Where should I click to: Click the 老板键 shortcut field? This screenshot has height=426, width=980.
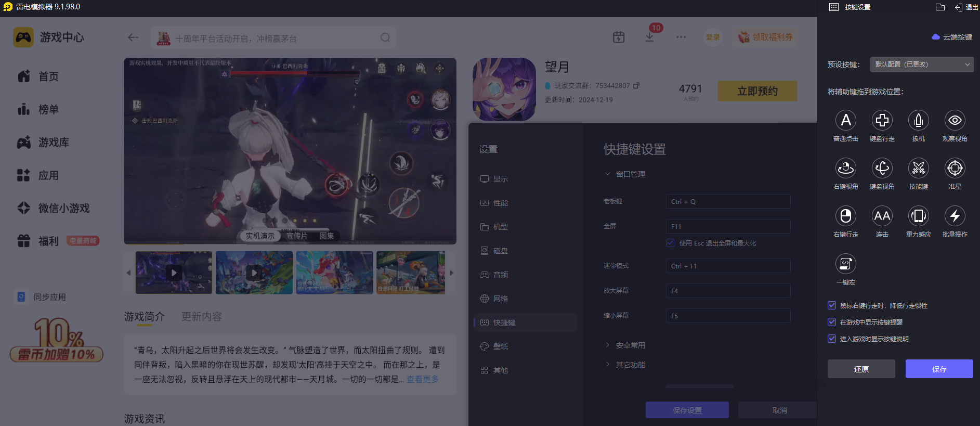coord(728,201)
